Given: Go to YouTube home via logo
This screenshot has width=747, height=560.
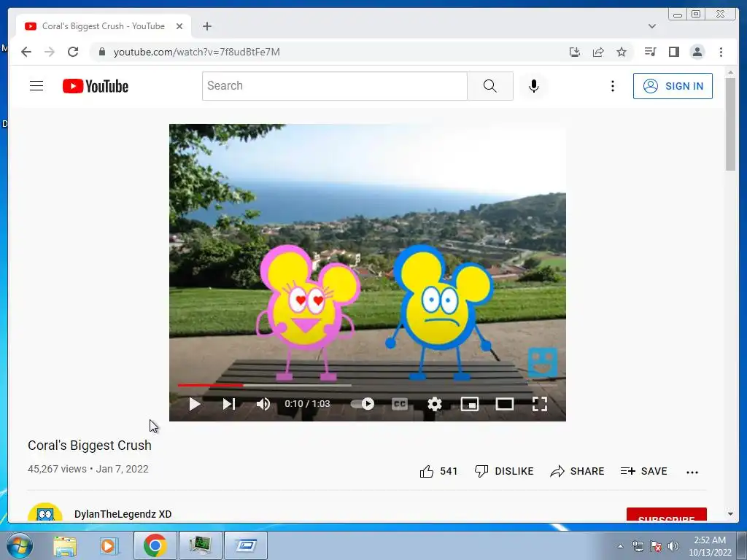Looking at the screenshot, I should pyautogui.click(x=96, y=86).
